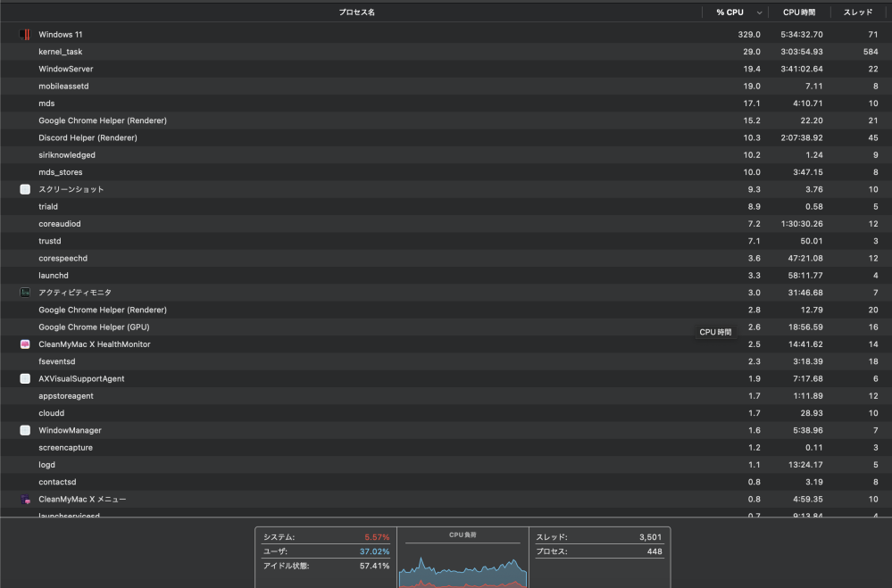
Task: Select the WindowServer process
Action: [66, 69]
